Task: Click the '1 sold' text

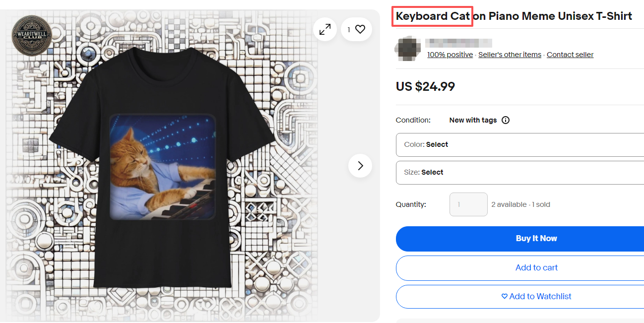Action: (541, 205)
